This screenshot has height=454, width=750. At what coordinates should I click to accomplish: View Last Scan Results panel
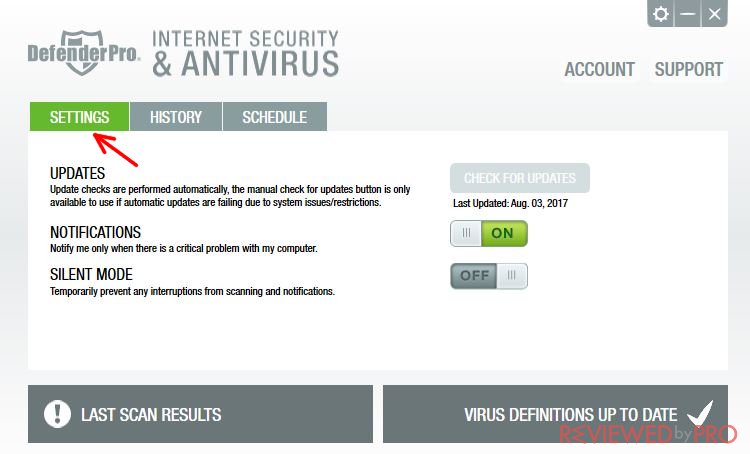(200, 414)
